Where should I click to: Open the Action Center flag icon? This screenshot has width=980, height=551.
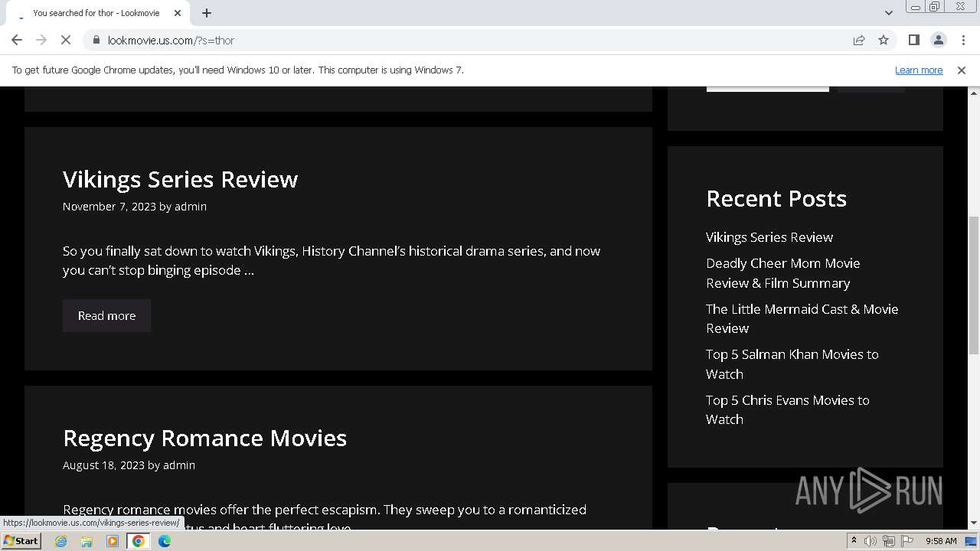(907, 541)
